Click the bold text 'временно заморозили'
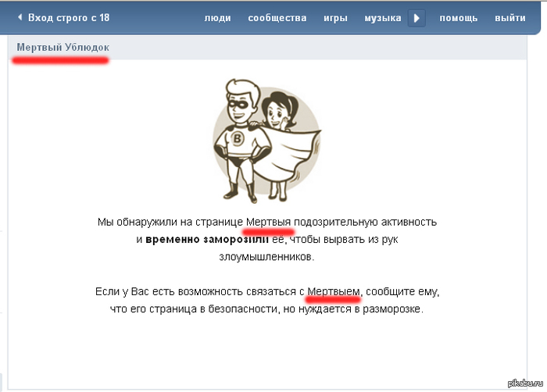This screenshot has width=547, height=392. [x=207, y=239]
